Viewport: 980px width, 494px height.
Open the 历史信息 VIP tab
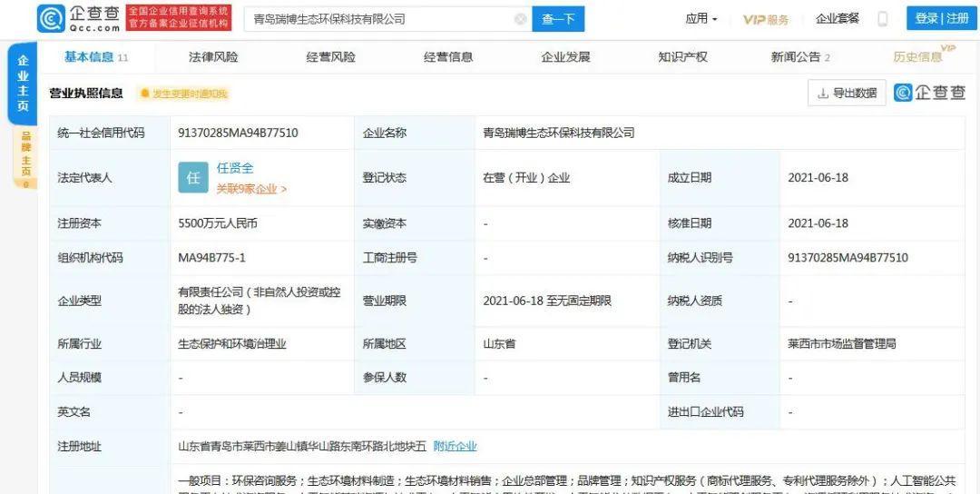pos(924,55)
